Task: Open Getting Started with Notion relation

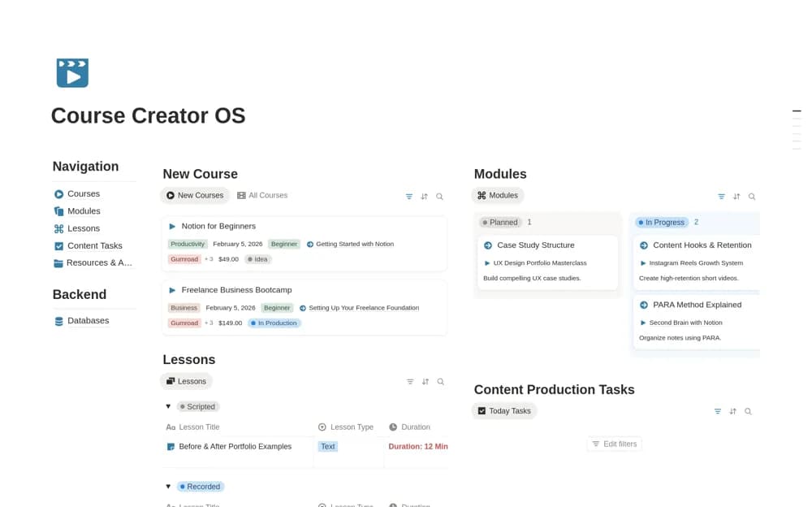Action: click(x=350, y=245)
